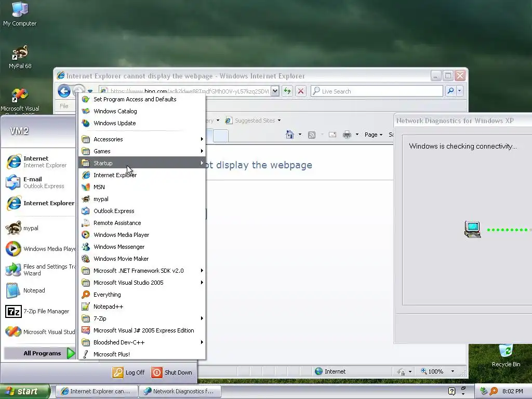Launch MyPal 68 desktop shortcut

[20, 57]
